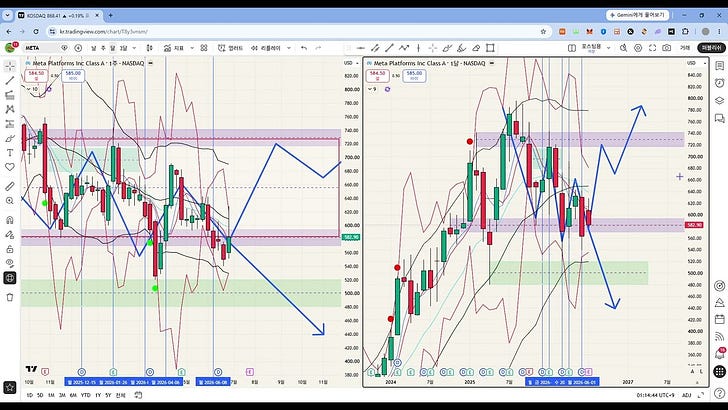Image resolution: width=728 pixels, height=410 pixels.
Task: Open quick search magnifier in top toolbar
Action: pos(624,48)
